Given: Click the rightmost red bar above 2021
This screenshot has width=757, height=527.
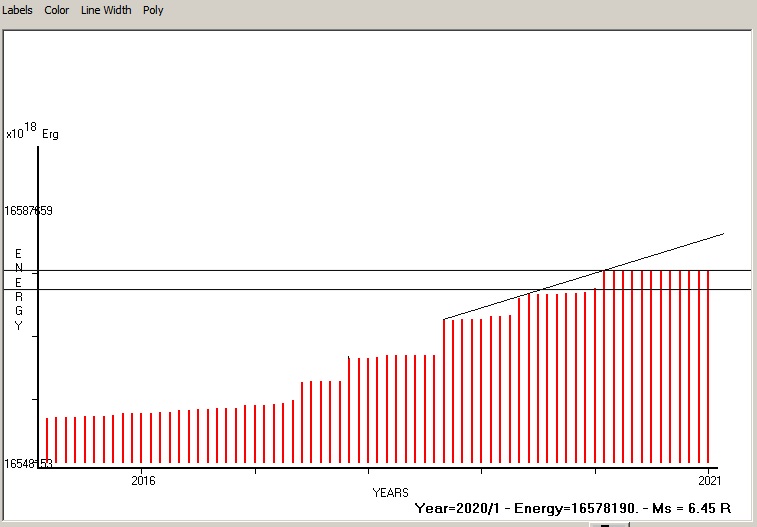Looking at the screenshot, I should pos(708,370).
